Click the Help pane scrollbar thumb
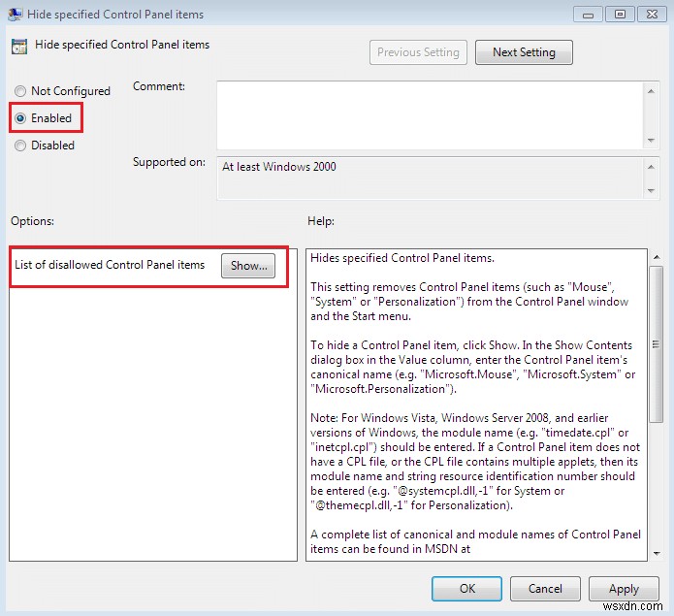Image resolution: width=674 pixels, height=616 pixels. point(656,344)
